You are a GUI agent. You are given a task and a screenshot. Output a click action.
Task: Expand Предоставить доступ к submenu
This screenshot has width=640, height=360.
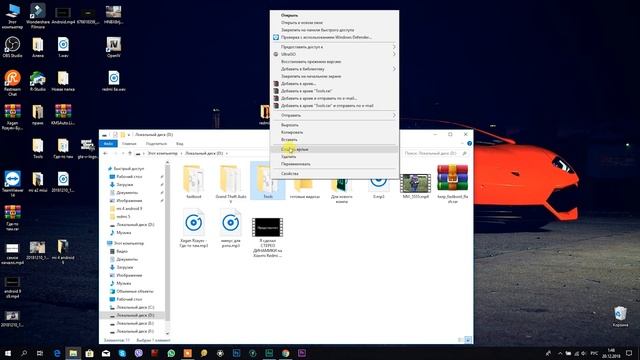tap(335, 47)
